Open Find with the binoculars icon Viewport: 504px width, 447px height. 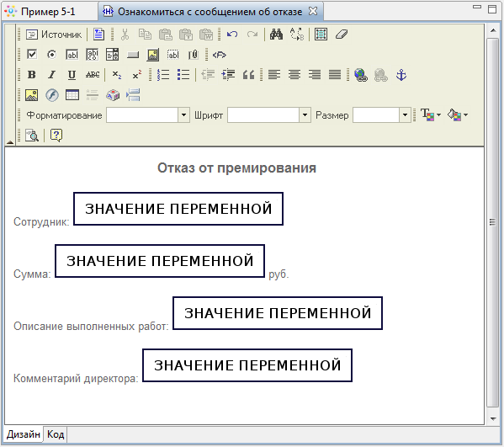coord(276,35)
